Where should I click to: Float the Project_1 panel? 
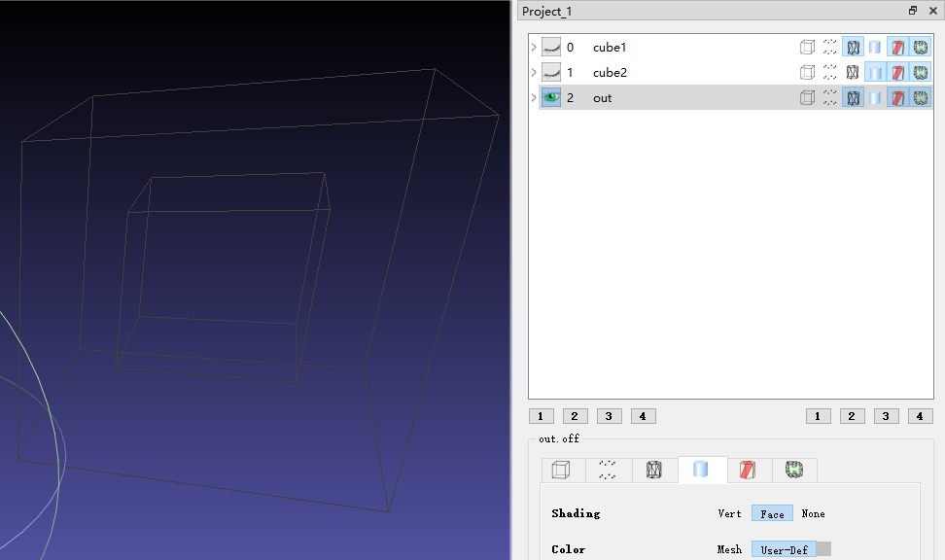coord(913,11)
